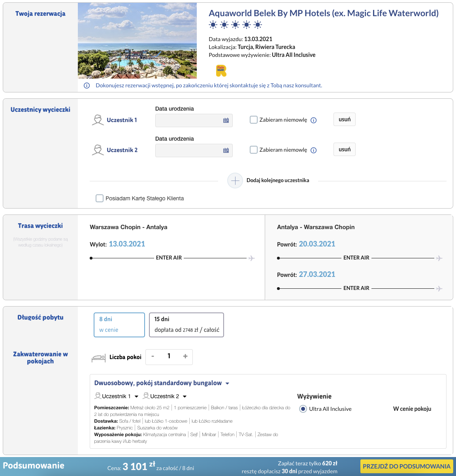Click Uczestnik 1 person icon
Viewport: 456px width, 476px height.
(x=98, y=120)
